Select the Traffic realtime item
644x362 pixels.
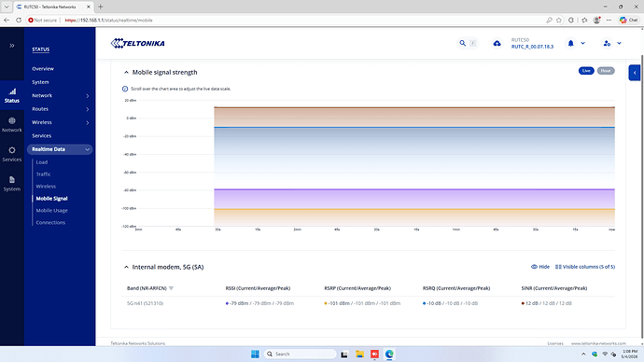pos(43,174)
